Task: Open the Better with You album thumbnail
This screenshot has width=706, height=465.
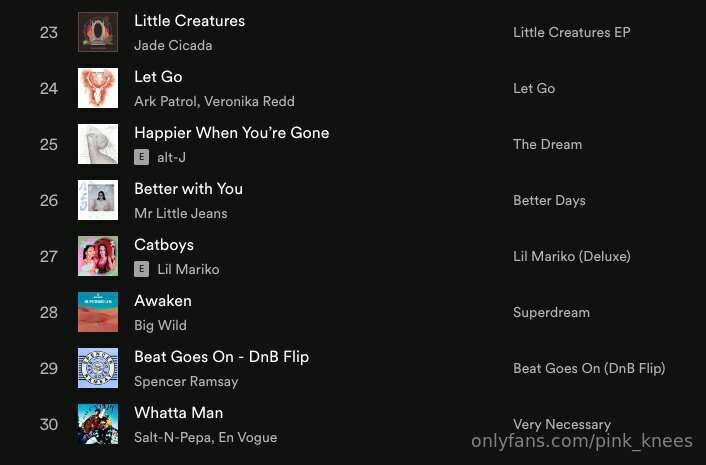Action: 98,200
